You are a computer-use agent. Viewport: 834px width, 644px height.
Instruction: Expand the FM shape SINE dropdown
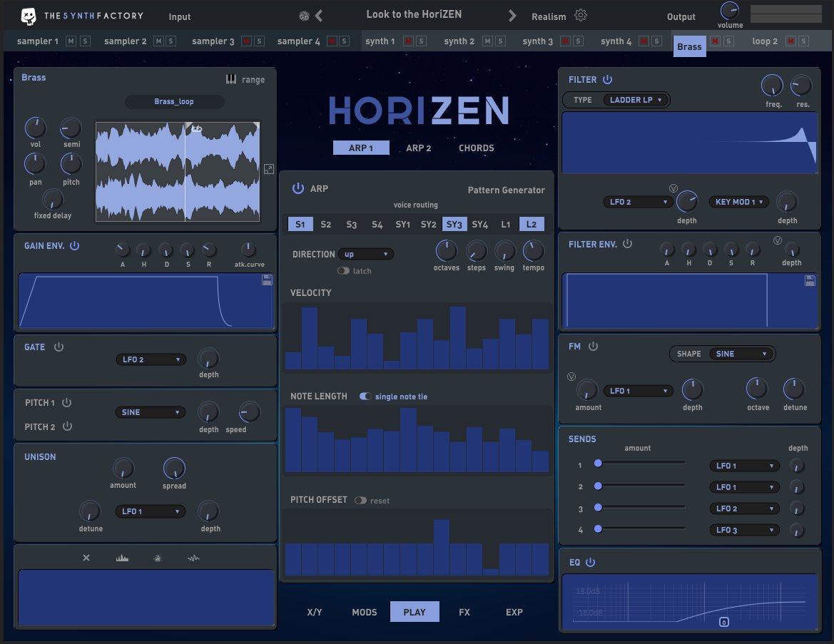coord(741,354)
